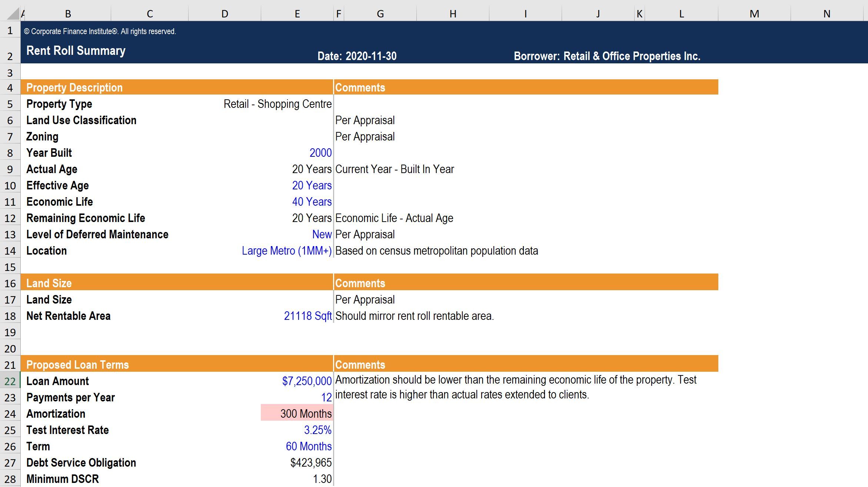868x487 pixels.
Task: Click the pink highlighted 300 Months cell
Action: (297, 414)
